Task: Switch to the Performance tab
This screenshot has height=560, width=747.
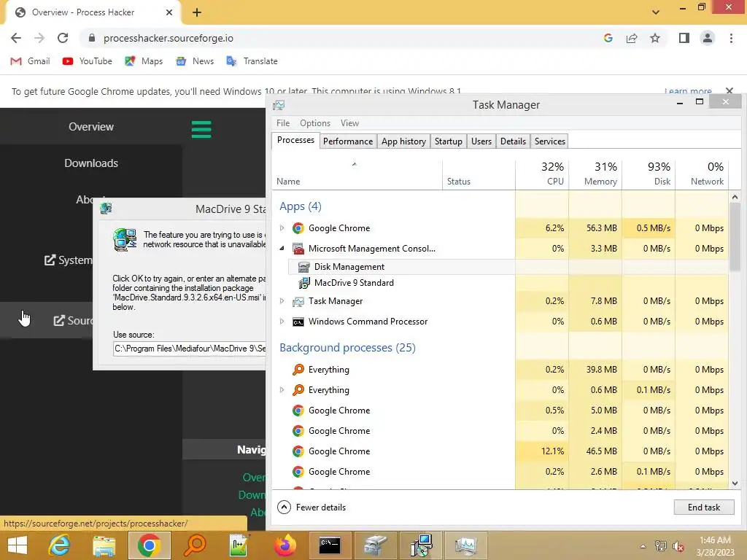Action: coord(348,141)
